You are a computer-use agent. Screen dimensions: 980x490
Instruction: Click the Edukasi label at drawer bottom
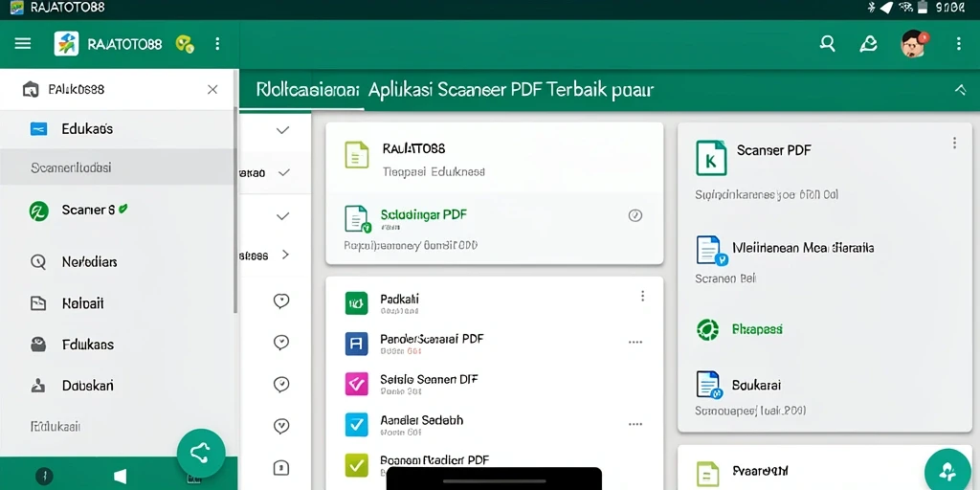point(56,427)
